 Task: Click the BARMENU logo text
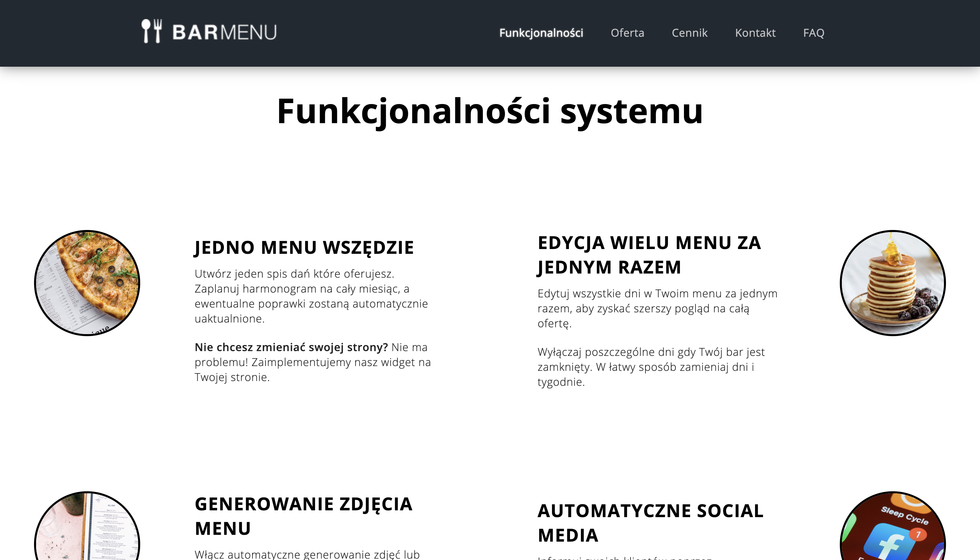pos(224,32)
